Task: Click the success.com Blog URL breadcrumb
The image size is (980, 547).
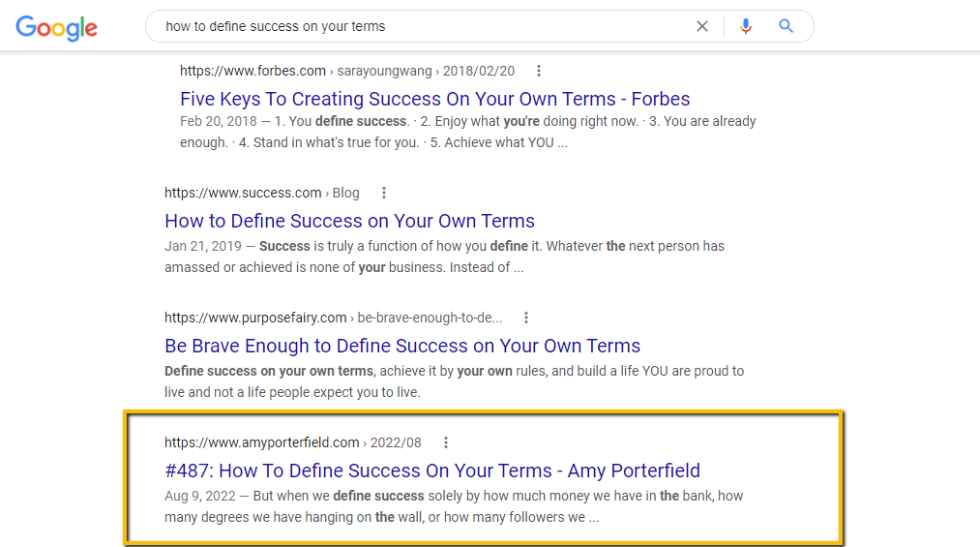Action: tap(262, 194)
